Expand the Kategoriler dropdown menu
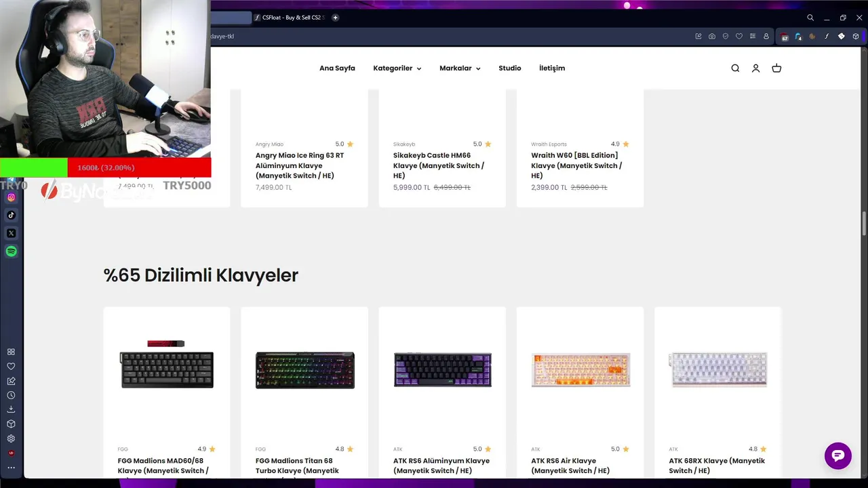Viewport: 868px width, 488px height. tap(397, 68)
